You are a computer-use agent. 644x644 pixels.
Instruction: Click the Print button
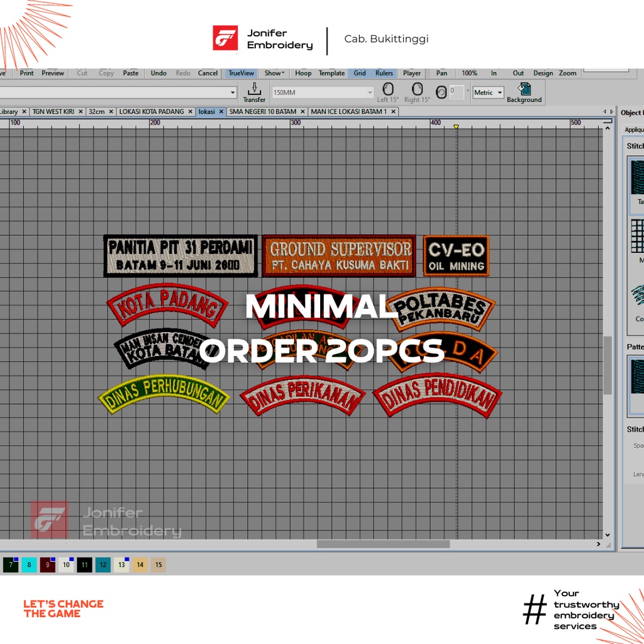(26, 73)
